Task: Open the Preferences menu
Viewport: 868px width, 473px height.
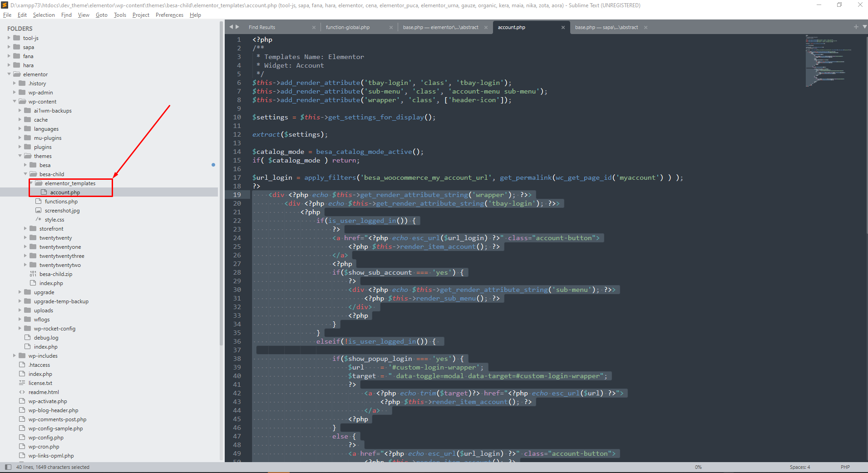Action: click(x=169, y=15)
